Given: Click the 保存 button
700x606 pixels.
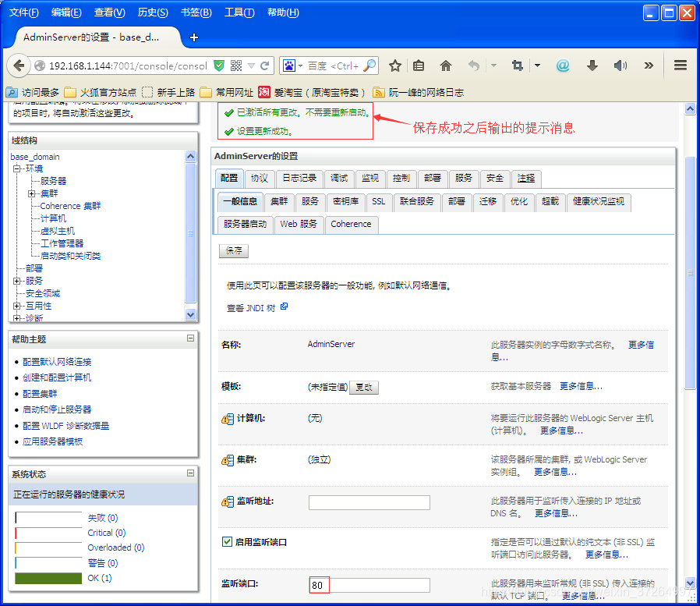Looking at the screenshot, I should (x=234, y=250).
